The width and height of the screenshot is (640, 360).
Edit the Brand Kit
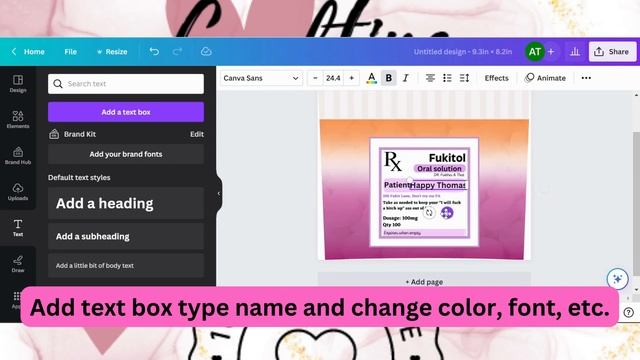pyautogui.click(x=197, y=134)
